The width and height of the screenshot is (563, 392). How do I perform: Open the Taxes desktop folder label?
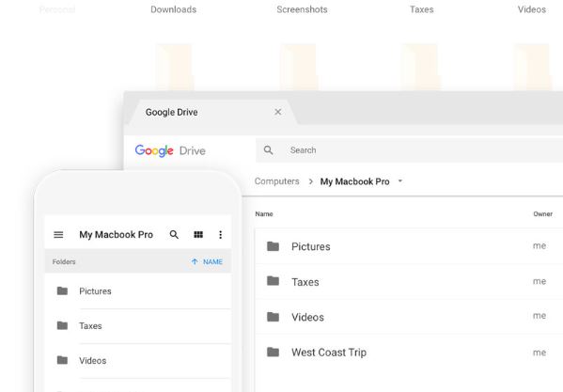421,9
